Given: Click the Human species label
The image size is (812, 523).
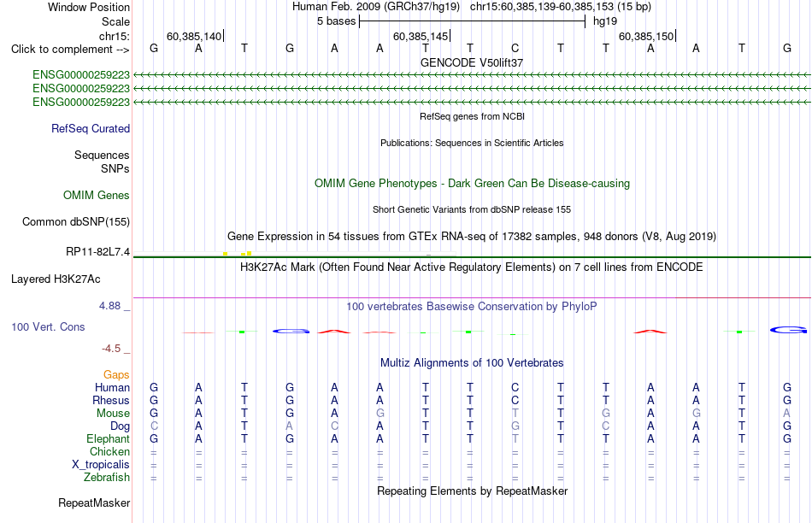Looking at the screenshot, I should coord(112,387).
